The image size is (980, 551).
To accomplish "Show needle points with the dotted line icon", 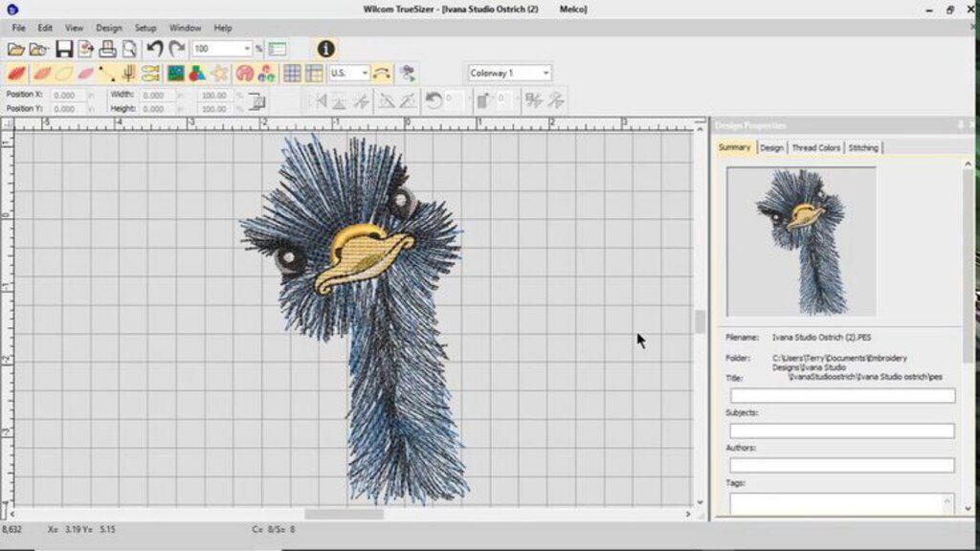I will tap(106, 73).
